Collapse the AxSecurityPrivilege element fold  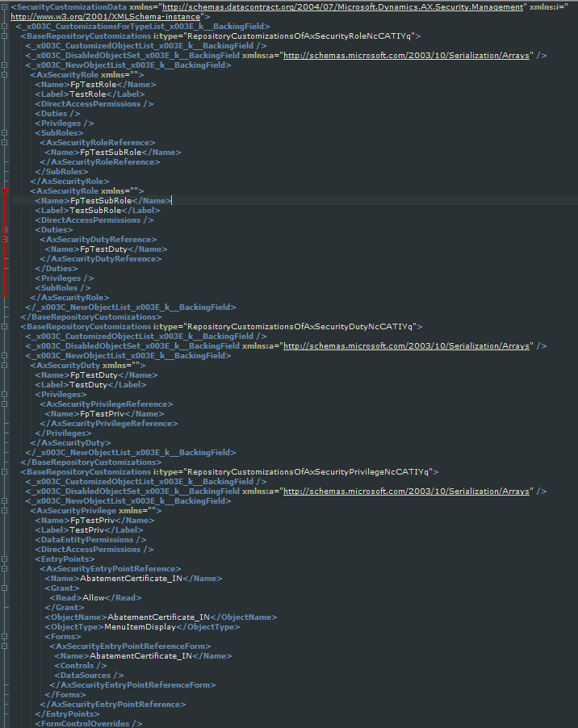[x=4, y=511]
